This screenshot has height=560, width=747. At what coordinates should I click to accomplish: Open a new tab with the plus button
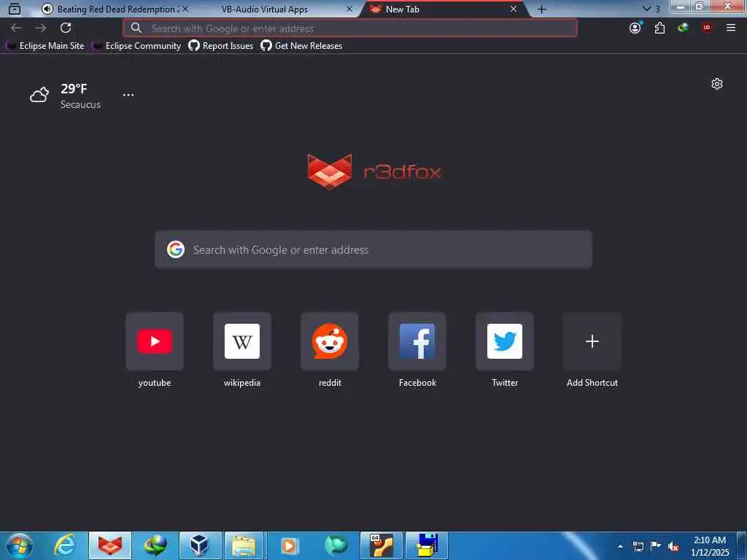542,9
